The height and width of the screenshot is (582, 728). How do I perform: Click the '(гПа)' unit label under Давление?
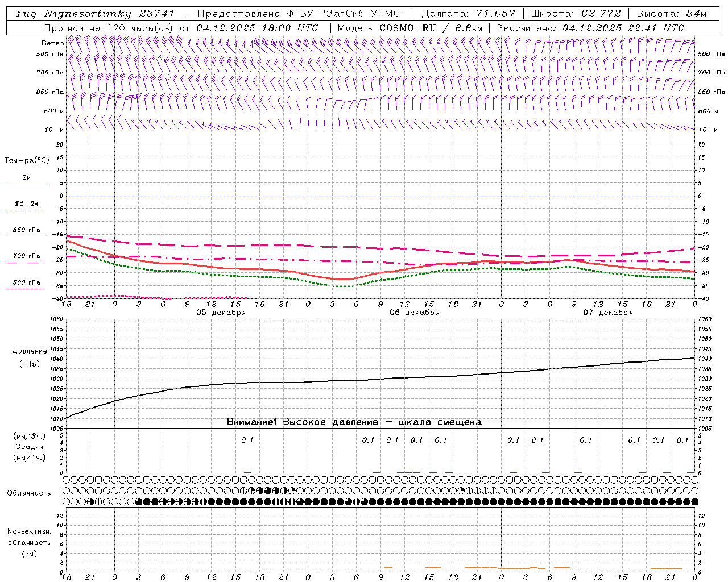point(30,364)
